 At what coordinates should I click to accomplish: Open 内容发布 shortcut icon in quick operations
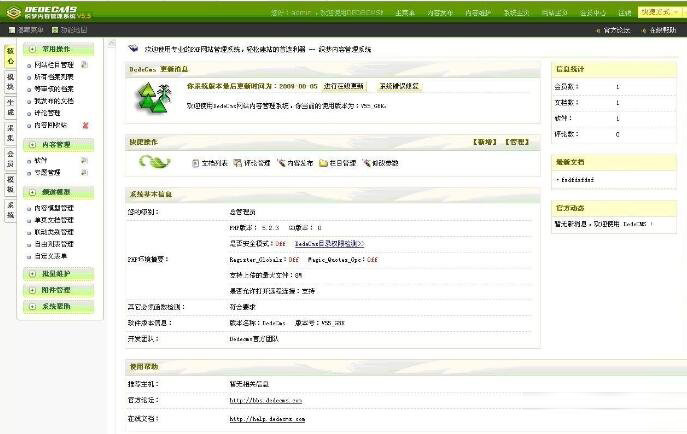282,163
